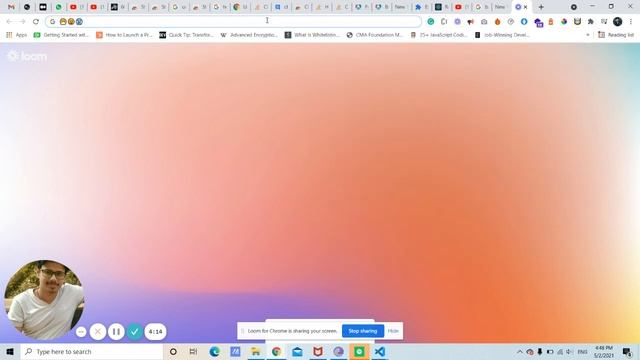Open the How to Launch bookmark
The width and height of the screenshot is (640, 360).
pos(124,35)
